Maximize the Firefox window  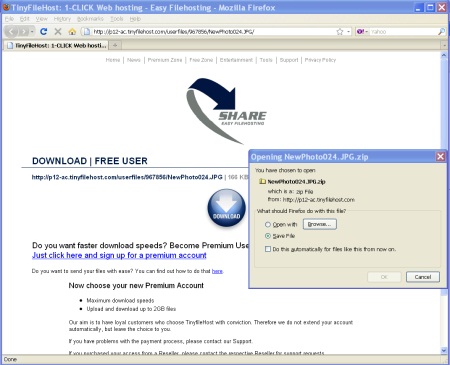point(431,7)
